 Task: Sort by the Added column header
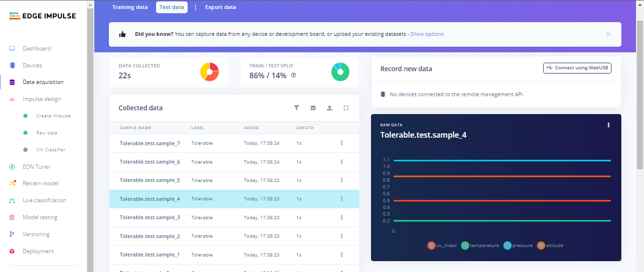pos(251,128)
